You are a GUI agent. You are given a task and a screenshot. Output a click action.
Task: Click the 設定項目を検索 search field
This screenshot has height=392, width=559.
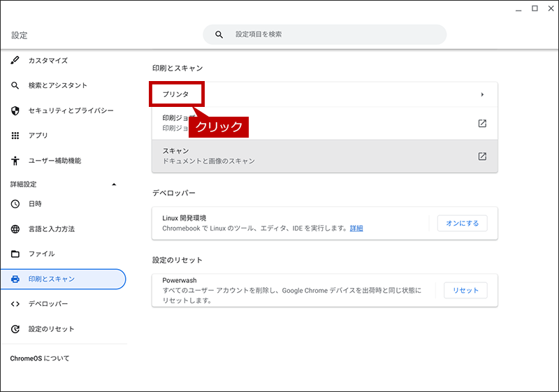pyautogui.click(x=324, y=34)
